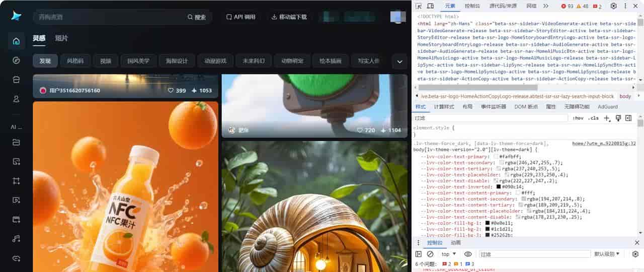This screenshot has width=644, height=272.
Task: Toggle the .cls class editor
Action: 593,118
